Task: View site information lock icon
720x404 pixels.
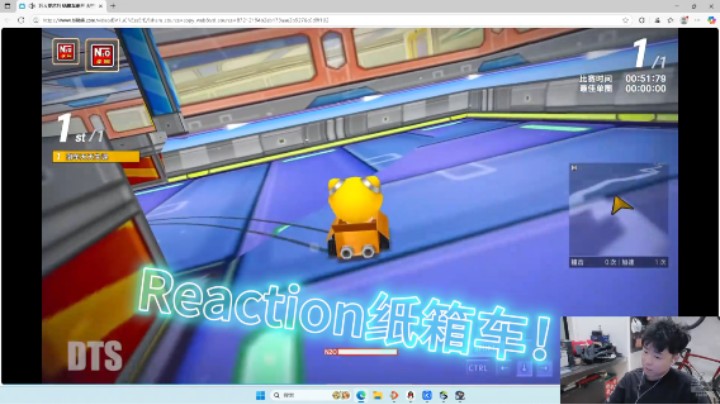Action: (36, 20)
